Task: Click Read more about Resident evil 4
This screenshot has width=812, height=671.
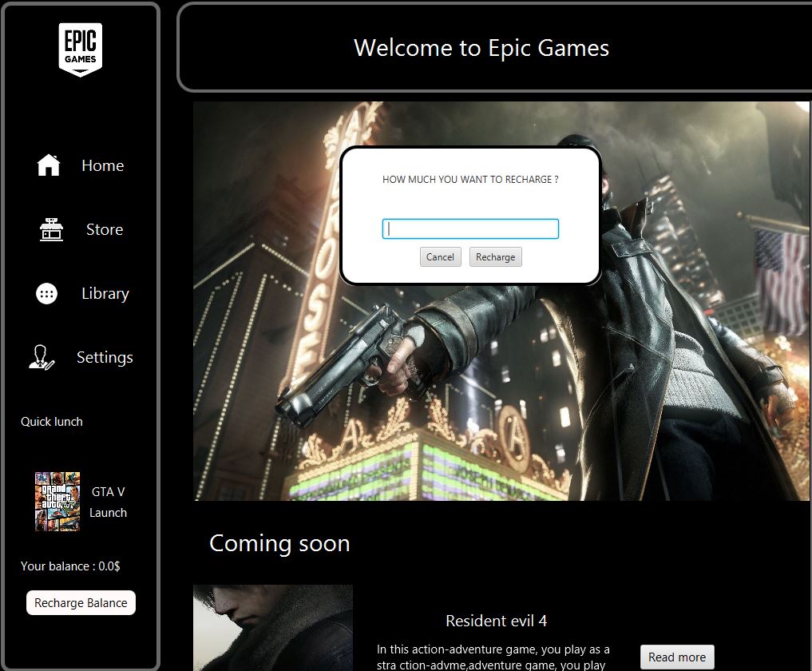Action: click(x=677, y=657)
